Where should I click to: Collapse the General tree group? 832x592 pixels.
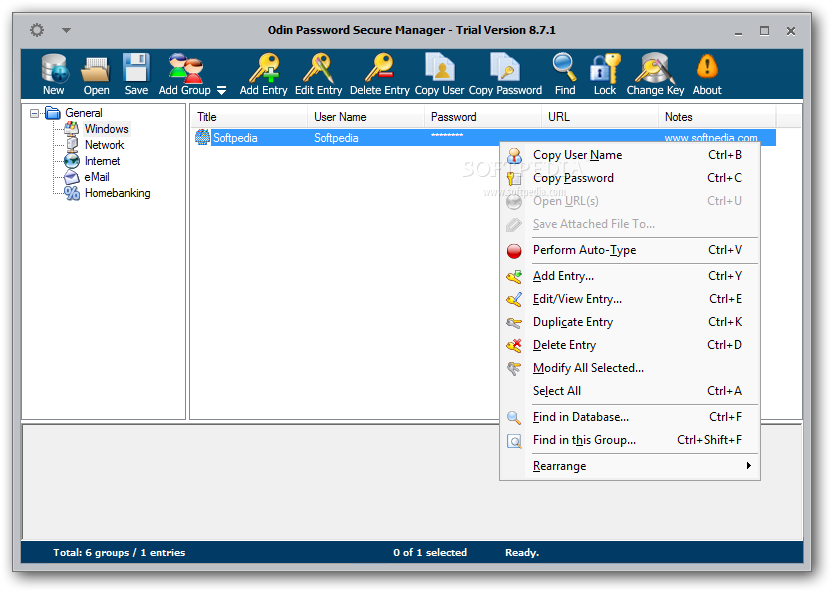pos(34,113)
